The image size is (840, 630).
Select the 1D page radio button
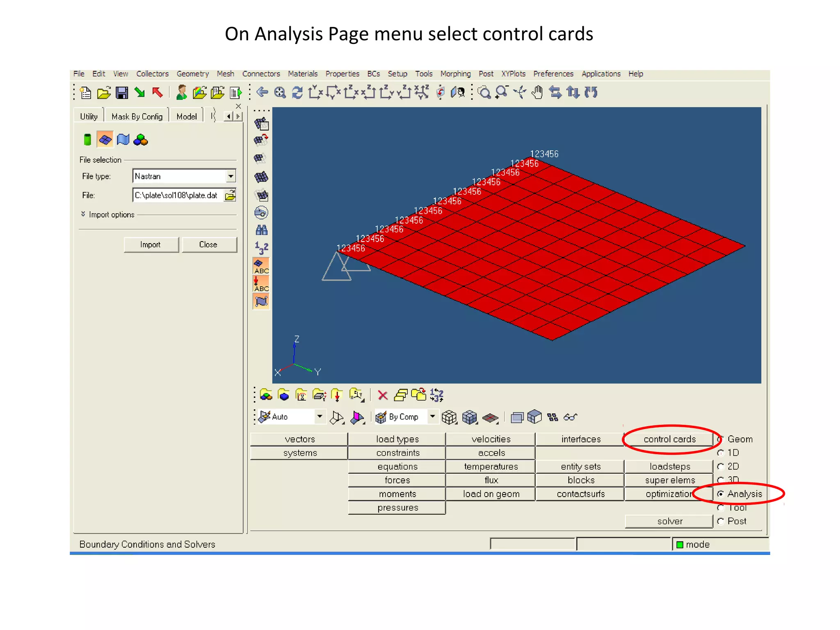721,453
